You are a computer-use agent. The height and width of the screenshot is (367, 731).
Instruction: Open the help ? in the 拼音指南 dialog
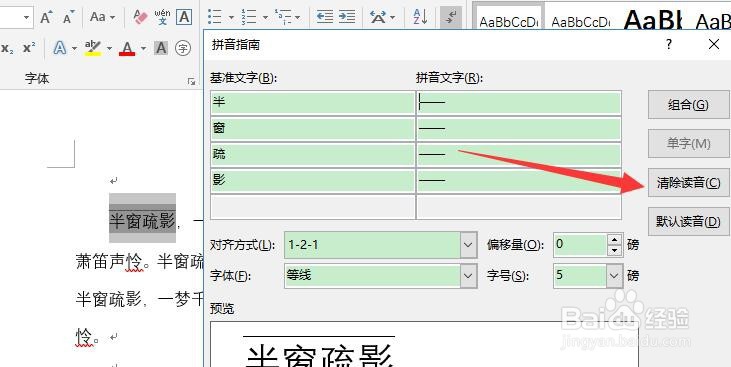669,45
